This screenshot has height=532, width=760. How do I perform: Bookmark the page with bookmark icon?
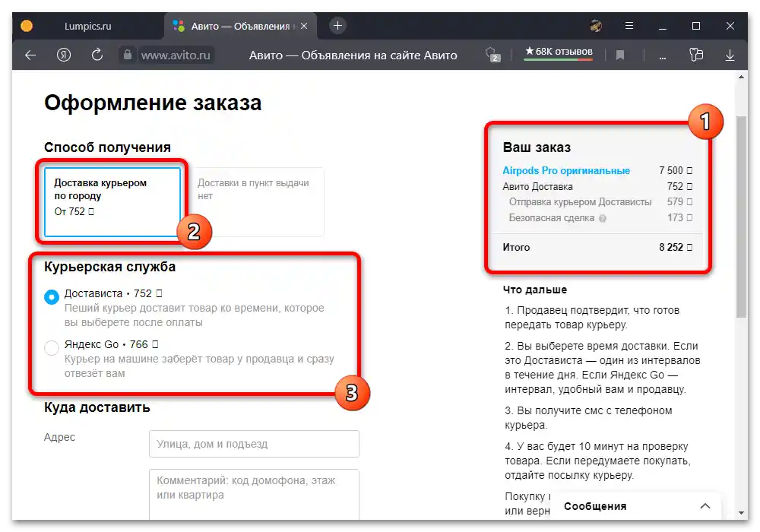[620, 55]
